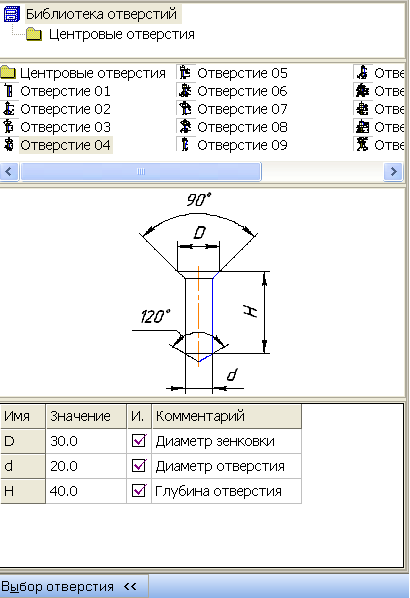The height and width of the screenshot is (598, 410).
Task: Click the lowercase d row name cell
Action: point(23,466)
